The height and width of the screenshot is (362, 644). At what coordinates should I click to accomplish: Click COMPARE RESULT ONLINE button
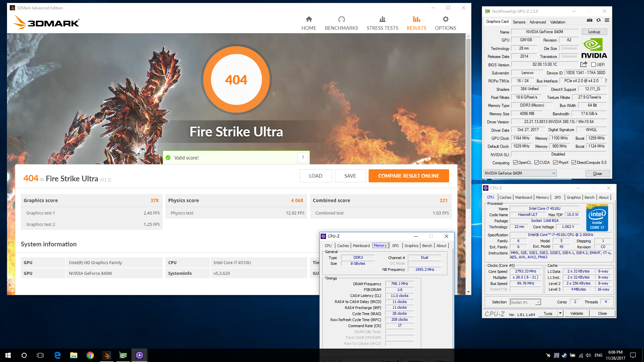tap(409, 176)
